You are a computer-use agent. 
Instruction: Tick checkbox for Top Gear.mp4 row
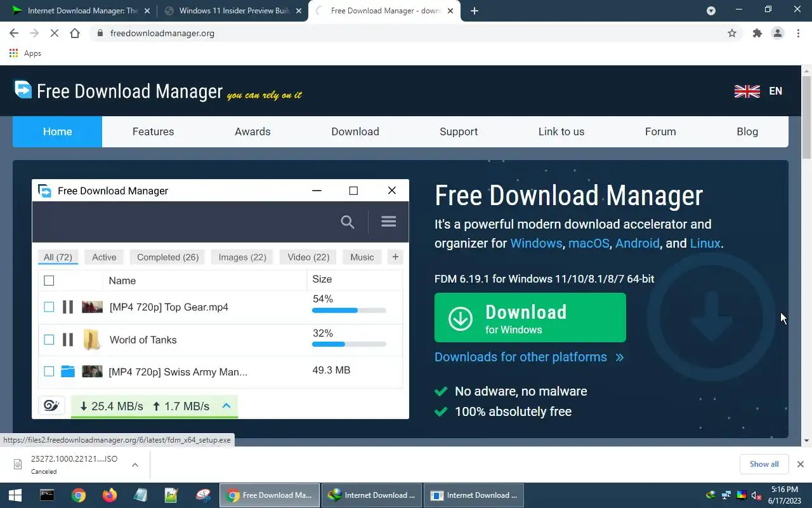coord(49,307)
